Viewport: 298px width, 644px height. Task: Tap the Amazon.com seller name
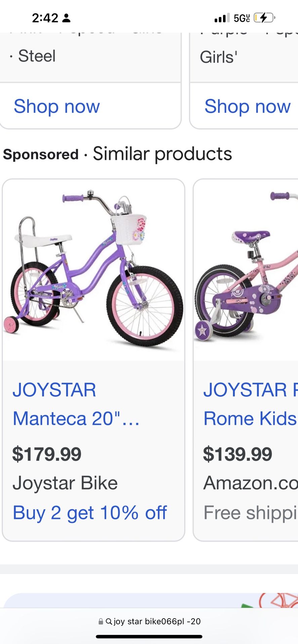coord(250,483)
